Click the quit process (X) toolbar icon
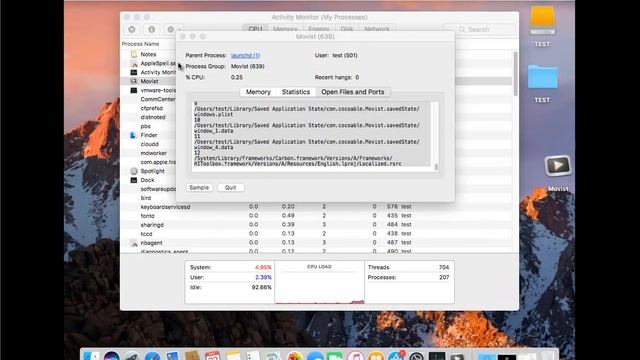 [132, 29]
